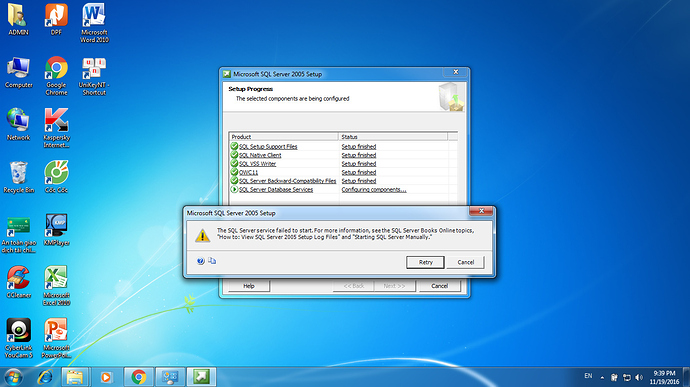Launch Cốc Cốc browser shortcut
Viewport: 690px width, 387px height.
click(56, 177)
